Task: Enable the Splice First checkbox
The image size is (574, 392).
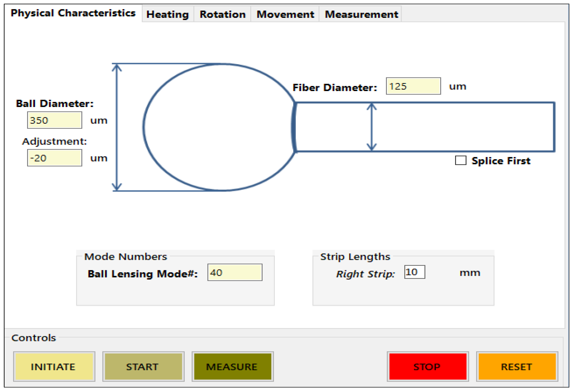Action: coord(461,160)
